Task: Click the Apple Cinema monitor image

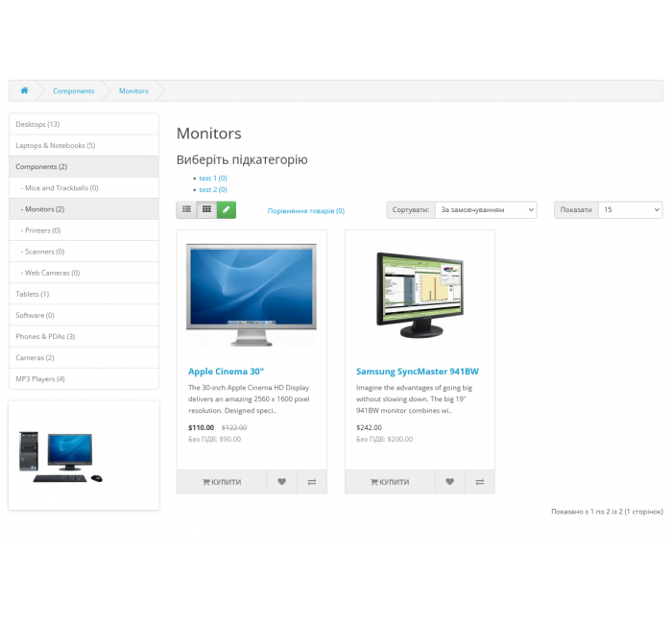Action: tap(252, 295)
